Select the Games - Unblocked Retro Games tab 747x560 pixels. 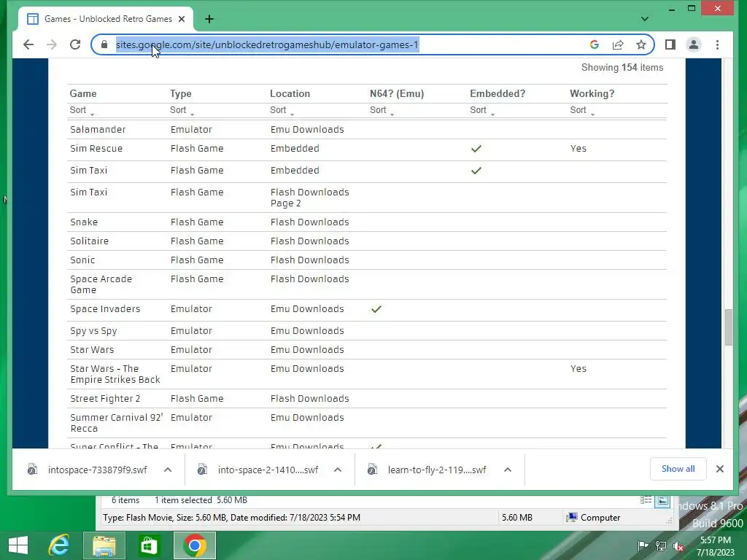pyautogui.click(x=106, y=19)
